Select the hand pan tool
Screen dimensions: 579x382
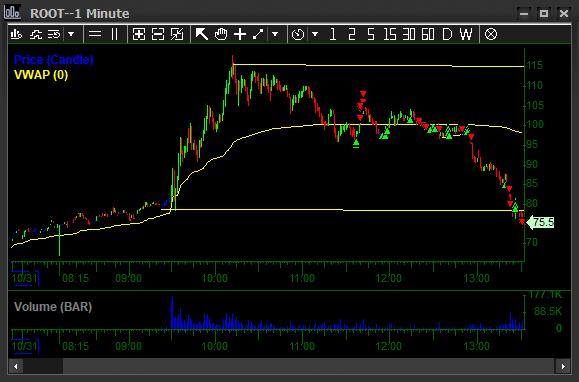click(x=221, y=34)
